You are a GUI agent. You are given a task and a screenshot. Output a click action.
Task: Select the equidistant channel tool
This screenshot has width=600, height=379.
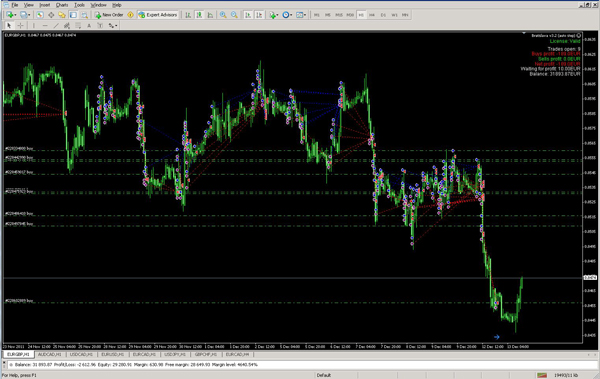[x=67, y=26]
